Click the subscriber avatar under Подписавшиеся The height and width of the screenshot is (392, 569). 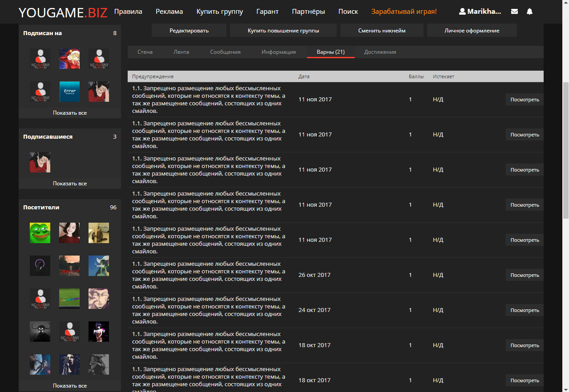click(x=40, y=162)
